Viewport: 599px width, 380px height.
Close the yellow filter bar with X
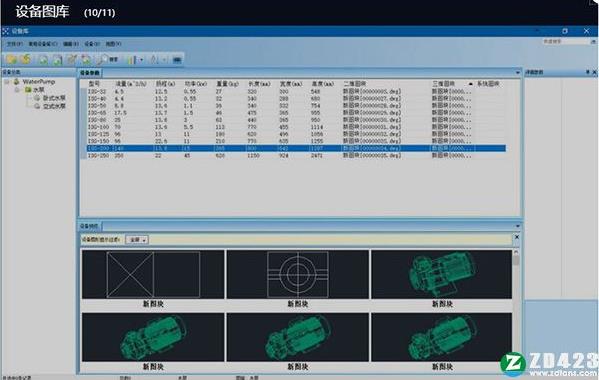point(516,237)
